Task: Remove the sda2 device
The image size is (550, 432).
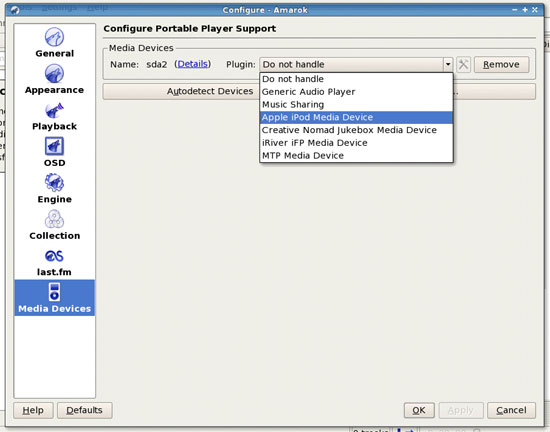Action: [x=501, y=65]
